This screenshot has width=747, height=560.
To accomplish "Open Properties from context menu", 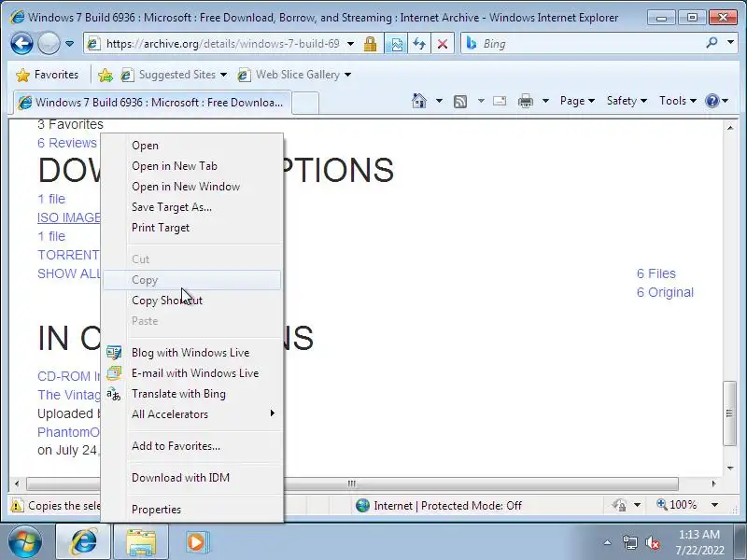I will click(x=191, y=510).
